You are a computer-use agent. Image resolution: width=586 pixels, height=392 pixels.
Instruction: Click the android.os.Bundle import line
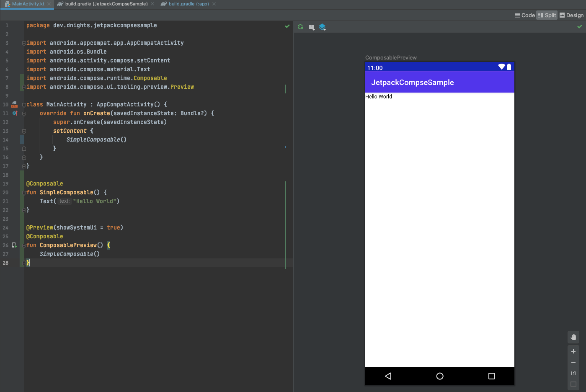click(x=66, y=52)
